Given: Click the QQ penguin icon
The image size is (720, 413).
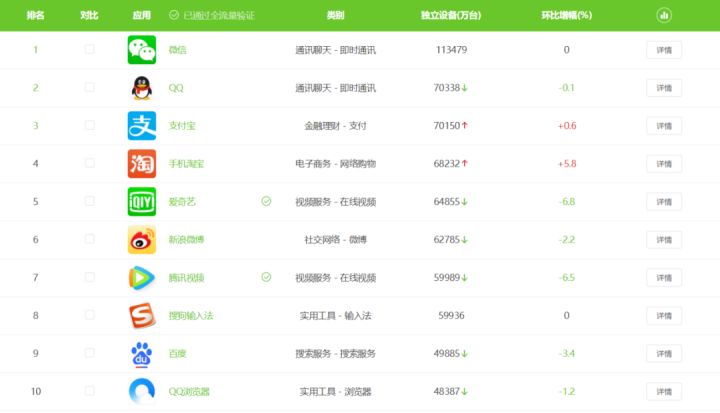Looking at the screenshot, I should click(141, 88).
